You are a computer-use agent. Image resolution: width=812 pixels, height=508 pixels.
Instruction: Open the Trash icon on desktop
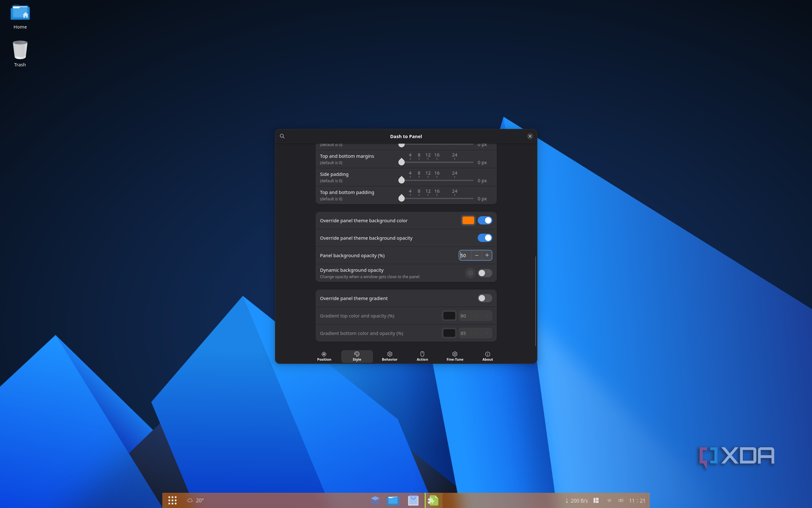[x=20, y=54]
